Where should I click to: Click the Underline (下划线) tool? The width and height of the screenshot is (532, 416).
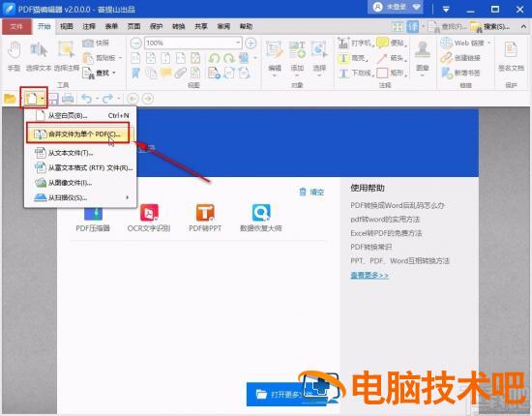356,73
